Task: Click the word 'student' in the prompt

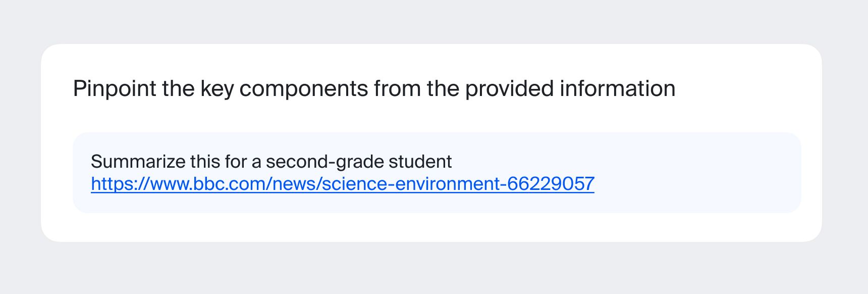Action: [420, 162]
